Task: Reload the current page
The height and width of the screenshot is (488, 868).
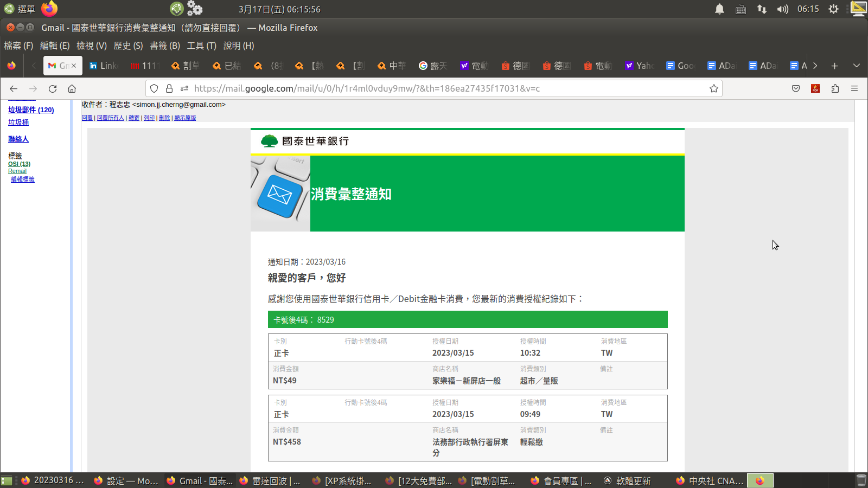Action: [x=53, y=88]
